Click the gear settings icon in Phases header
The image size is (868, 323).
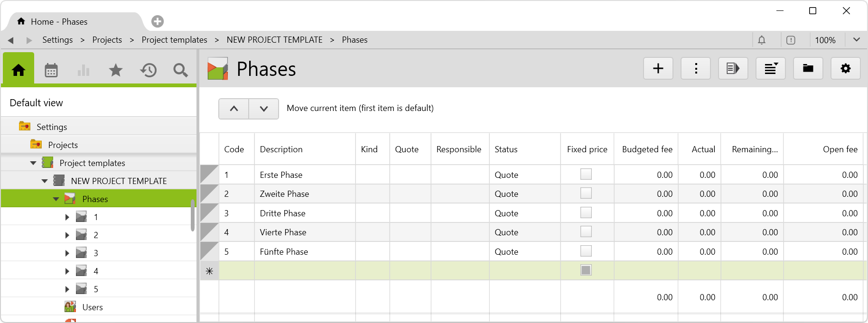845,69
